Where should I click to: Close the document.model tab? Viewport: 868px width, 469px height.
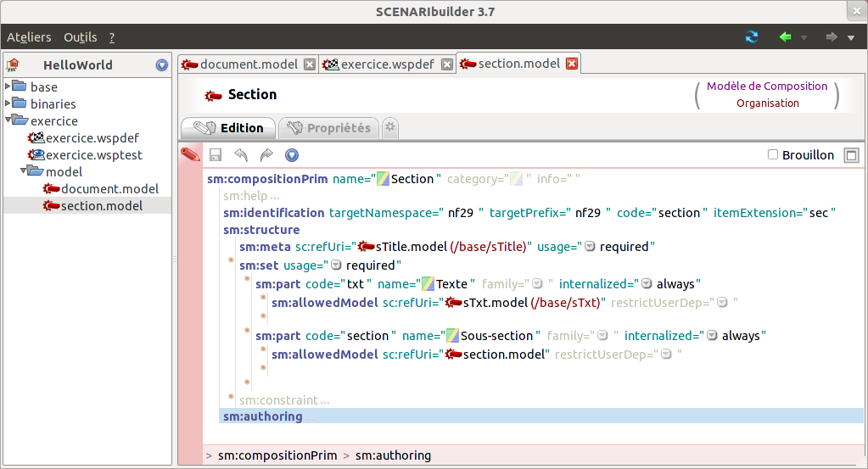[x=310, y=64]
